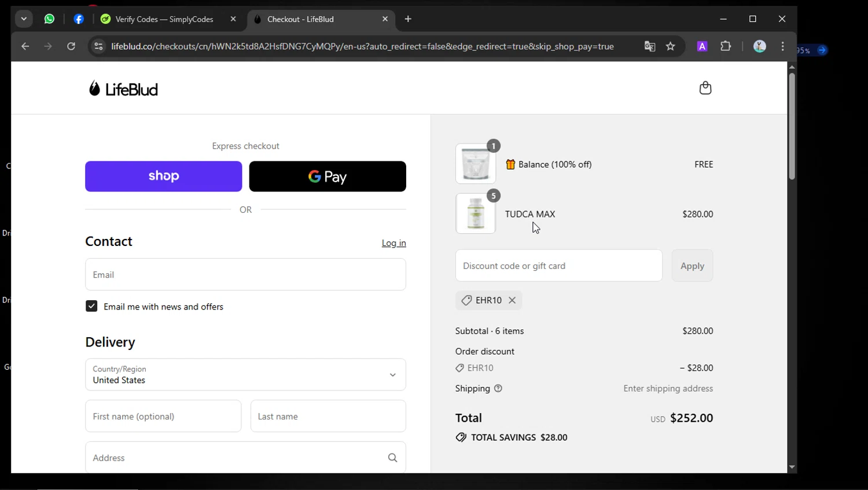Click the page scrollbar down arrow
This screenshot has width=868, height=490.
[792, 467]
